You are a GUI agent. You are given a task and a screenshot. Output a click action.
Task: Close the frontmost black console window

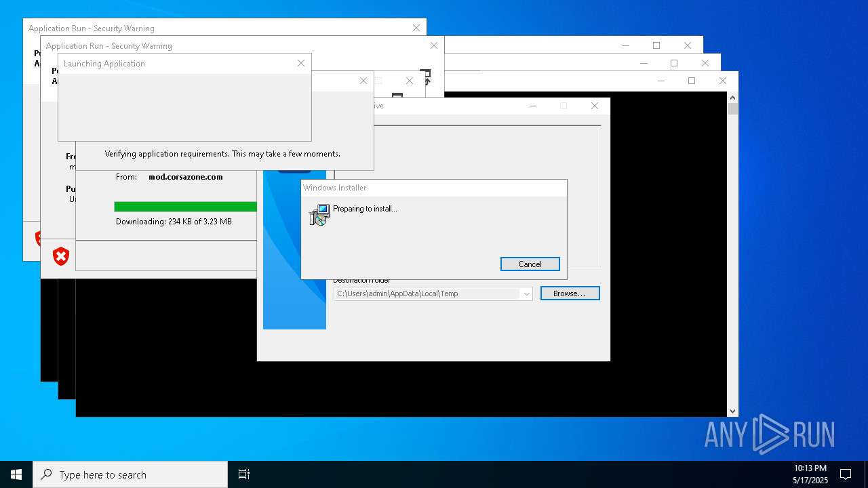coord(723,81)
